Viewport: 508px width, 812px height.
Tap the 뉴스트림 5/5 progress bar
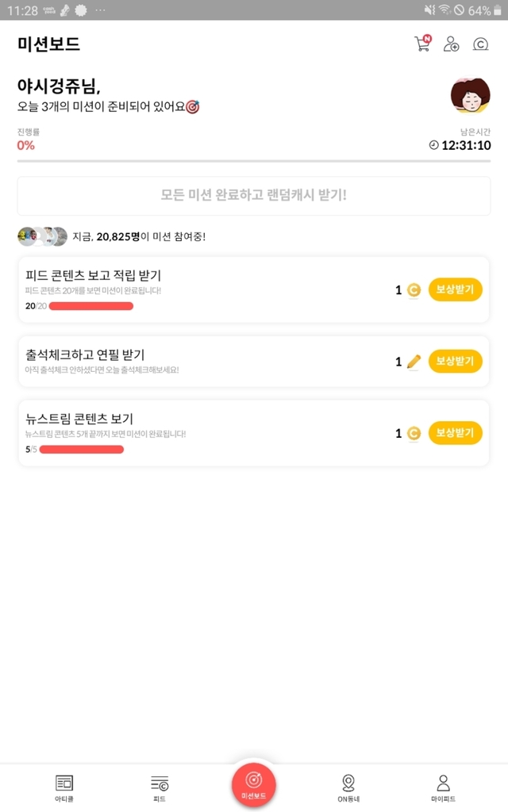coord(82,450)
